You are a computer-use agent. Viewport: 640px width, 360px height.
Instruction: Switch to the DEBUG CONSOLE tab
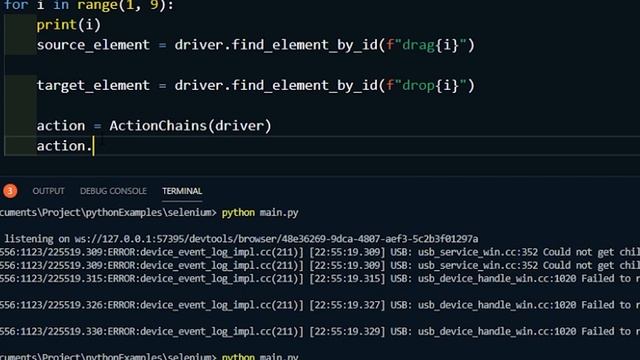tap(113, 191)
